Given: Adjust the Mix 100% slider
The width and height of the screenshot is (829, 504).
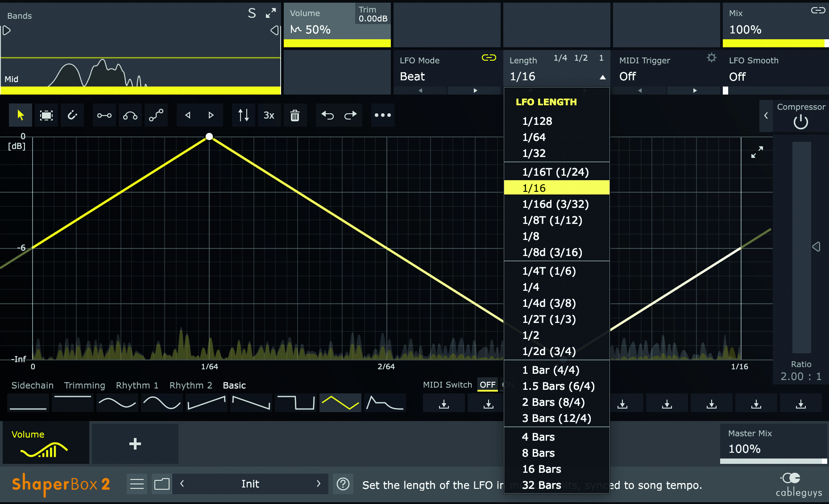Looking at the screenshot, I should point(776,43).
